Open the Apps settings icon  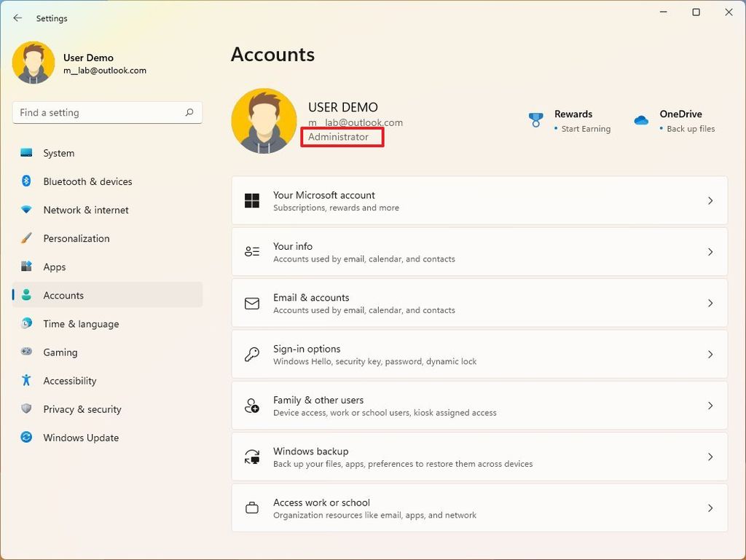(x=25, y=267)
